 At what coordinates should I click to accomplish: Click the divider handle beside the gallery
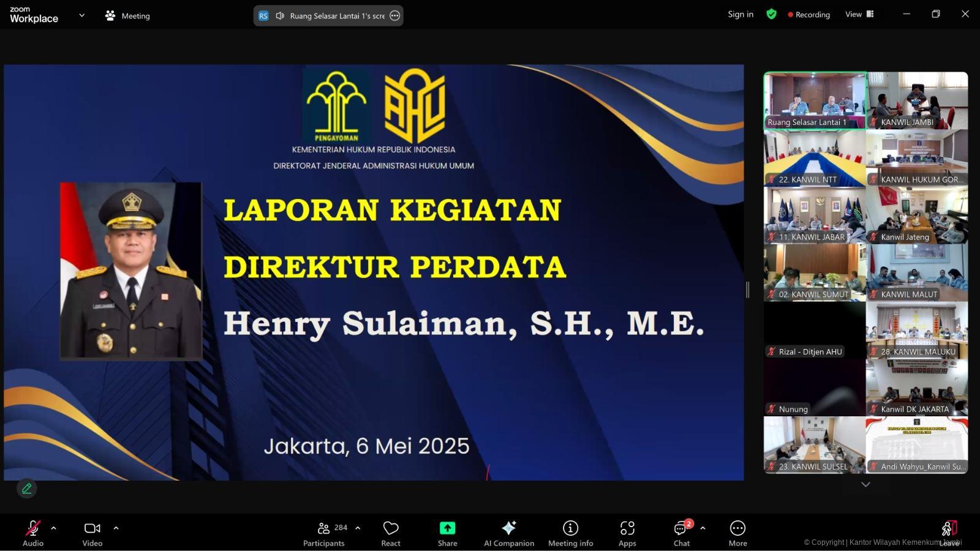[x=747, y=290]
